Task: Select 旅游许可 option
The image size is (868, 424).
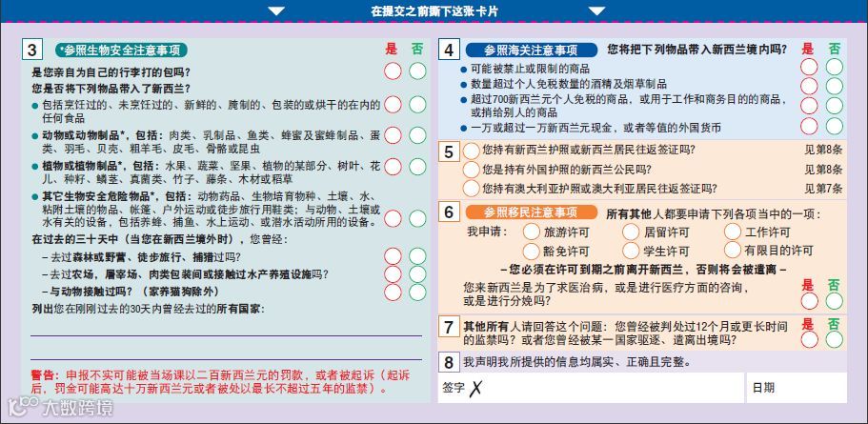Action: (x=532, y=232)
